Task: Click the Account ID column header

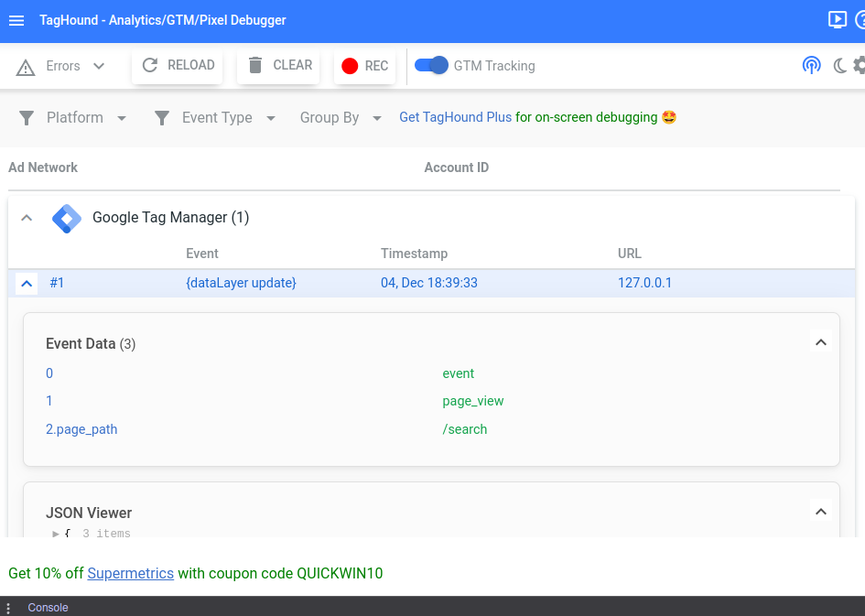Action: click(x=456, y=168)
